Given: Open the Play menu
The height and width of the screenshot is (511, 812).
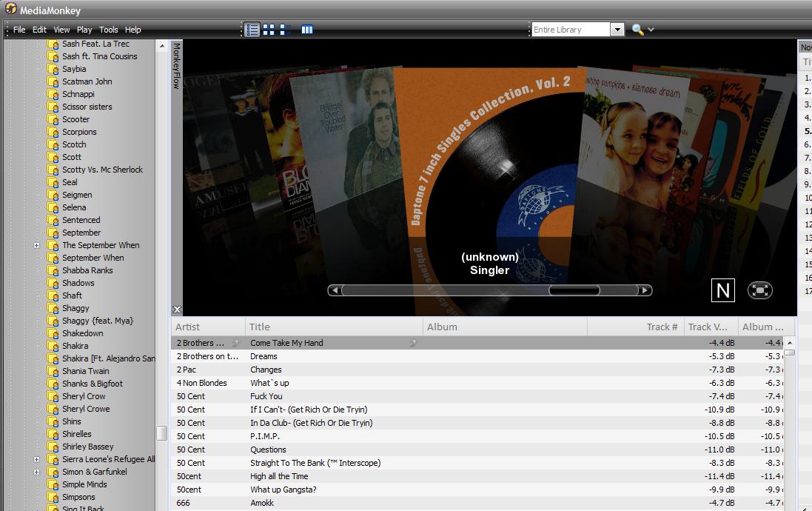Looking at the screenshot, I should [x=84, y=30].
